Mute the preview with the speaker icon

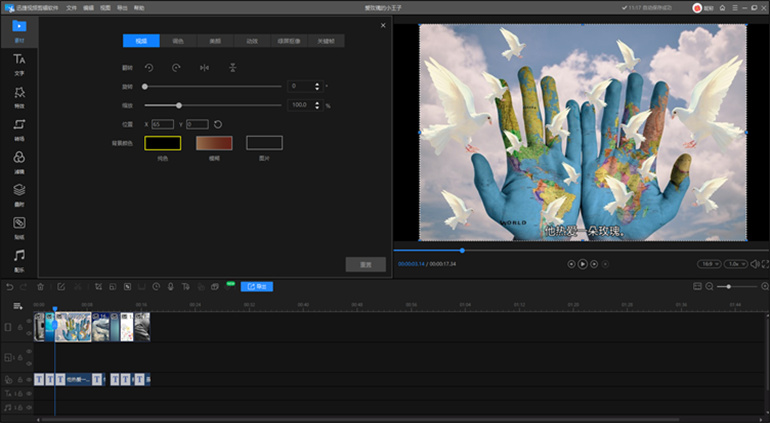pos(755,264)
